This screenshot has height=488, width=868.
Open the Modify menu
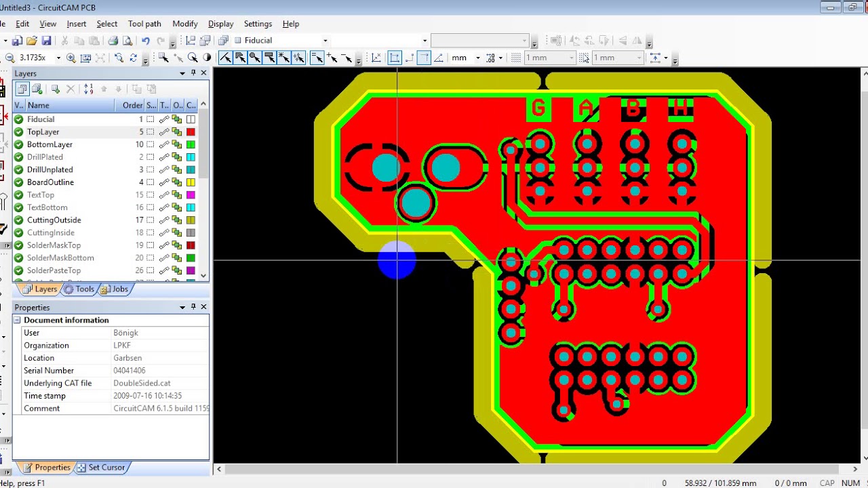tap(184, 24)
